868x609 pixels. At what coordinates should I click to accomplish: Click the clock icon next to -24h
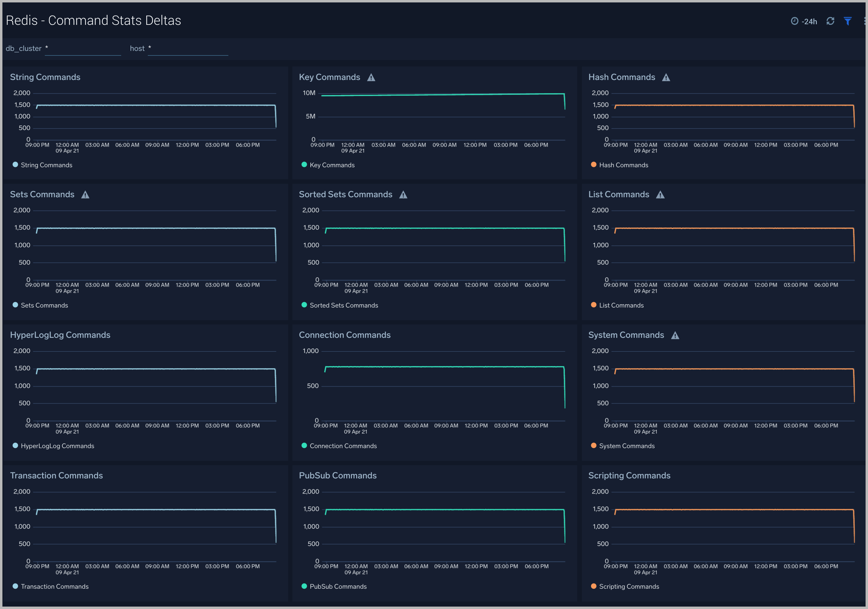[795, 21]
